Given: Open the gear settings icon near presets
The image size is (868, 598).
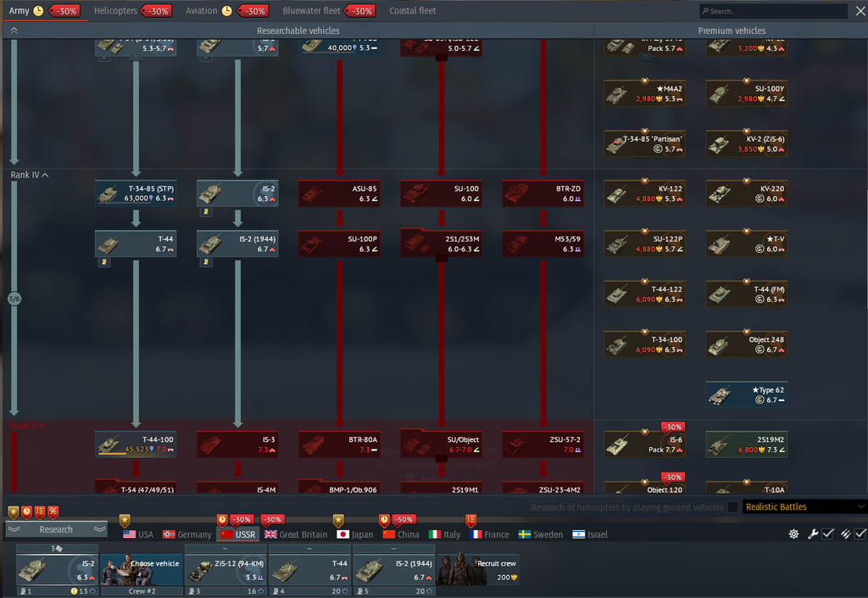Looking at the screenshot, I should (793, 534).
